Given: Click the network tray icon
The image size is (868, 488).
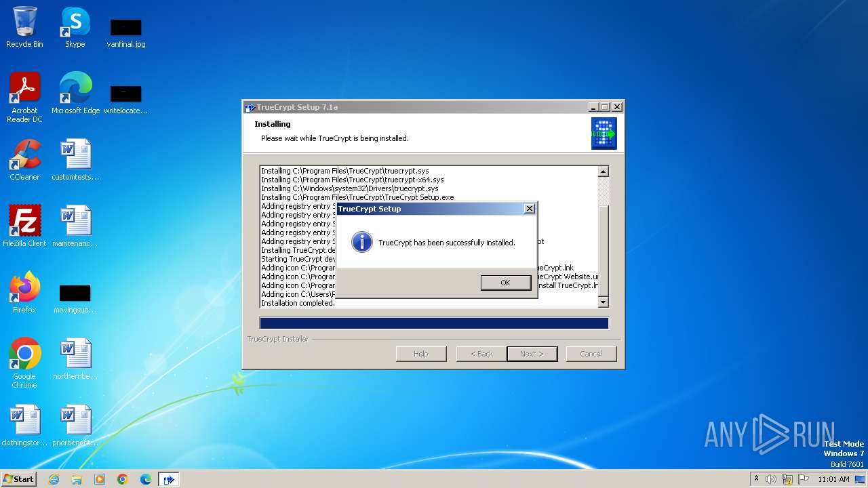Looking at the screenshot, I should 787,479.
